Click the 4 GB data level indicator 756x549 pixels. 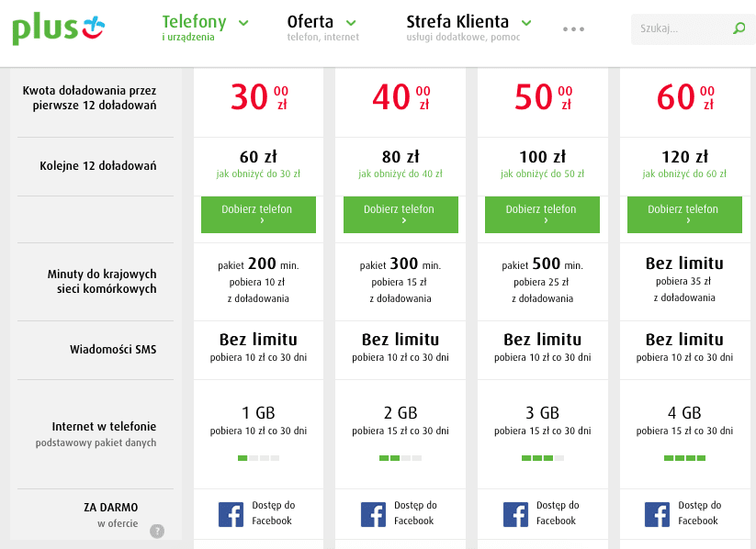click(684, 457)
